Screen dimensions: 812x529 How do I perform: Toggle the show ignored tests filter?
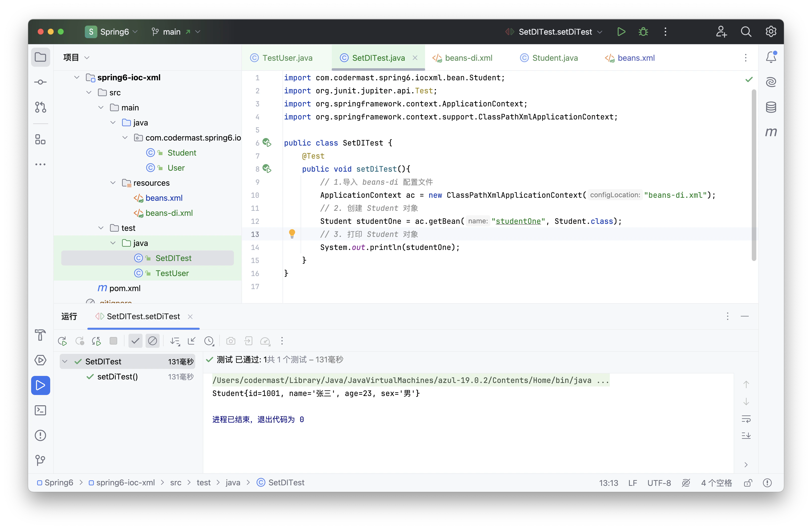[x=153, y=341]
